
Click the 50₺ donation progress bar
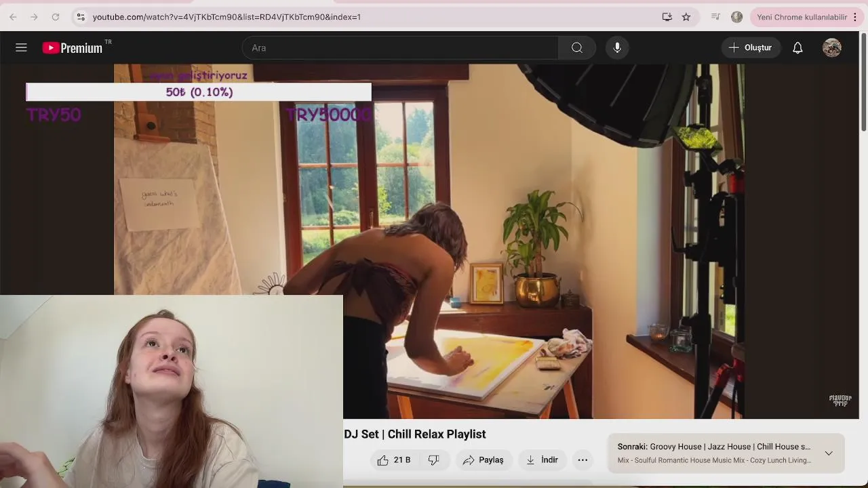tap(199, 92)
